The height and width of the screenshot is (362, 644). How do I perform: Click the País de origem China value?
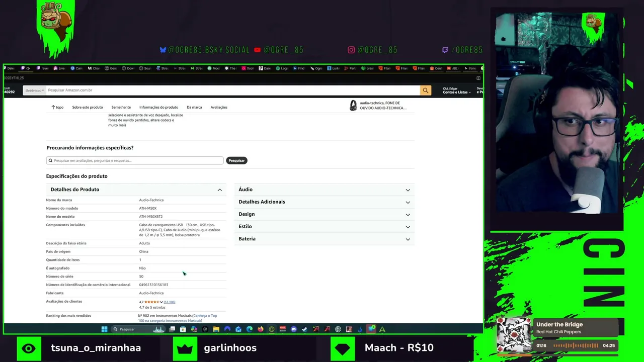(144, 251)
